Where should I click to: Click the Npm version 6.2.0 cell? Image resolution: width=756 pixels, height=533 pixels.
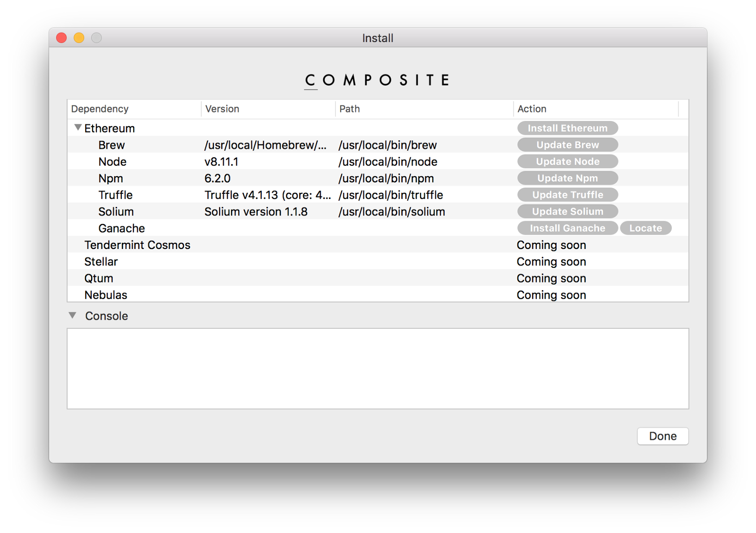[x=217, y=178]
